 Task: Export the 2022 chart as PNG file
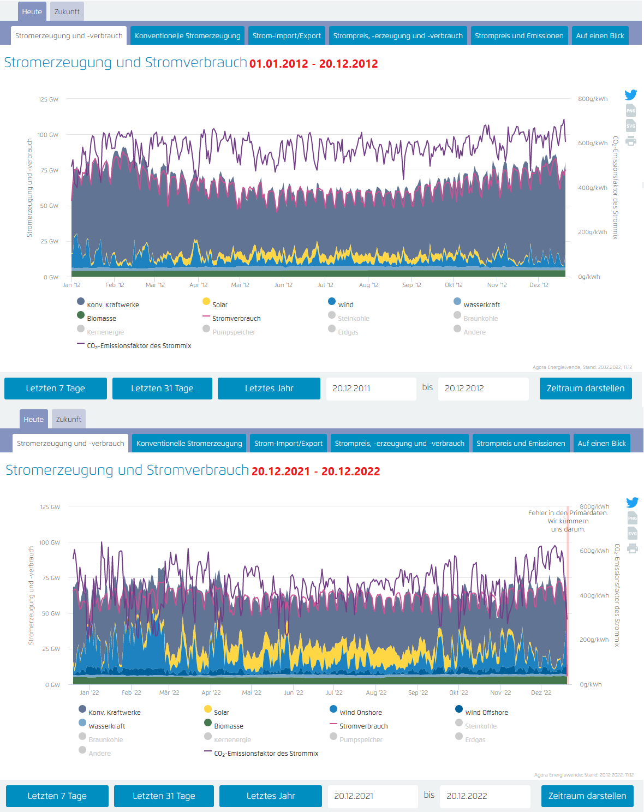coord(633,518)
